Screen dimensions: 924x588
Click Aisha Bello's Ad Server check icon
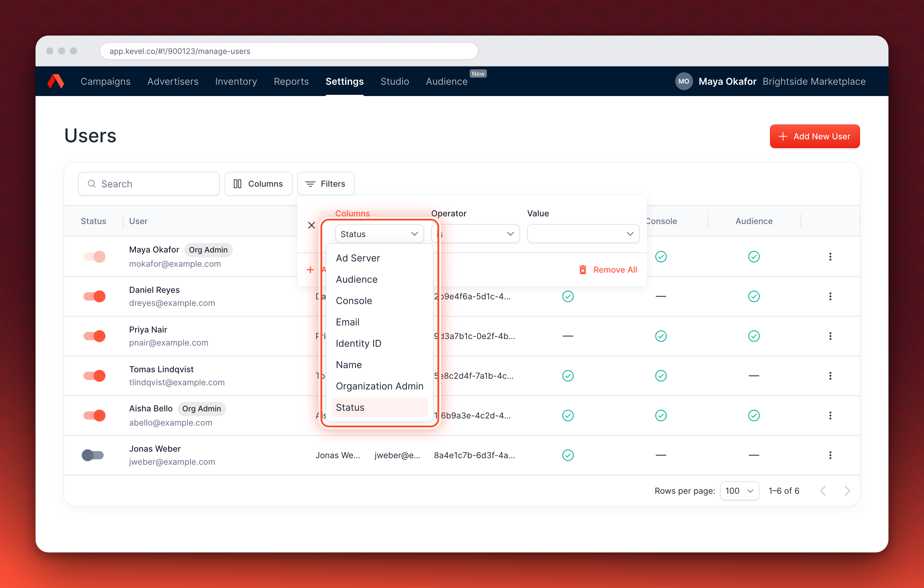click(567, 416)
